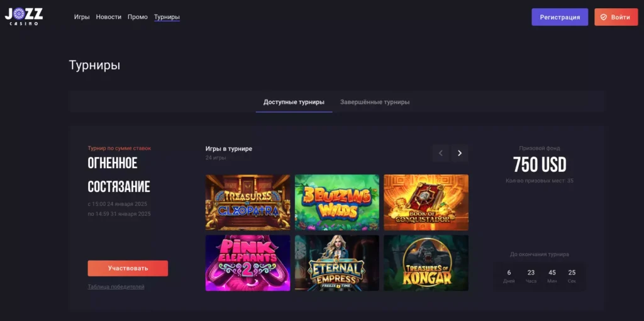
Task: Click the countdown seconds value 25
Action: click(x=572, y=273)
